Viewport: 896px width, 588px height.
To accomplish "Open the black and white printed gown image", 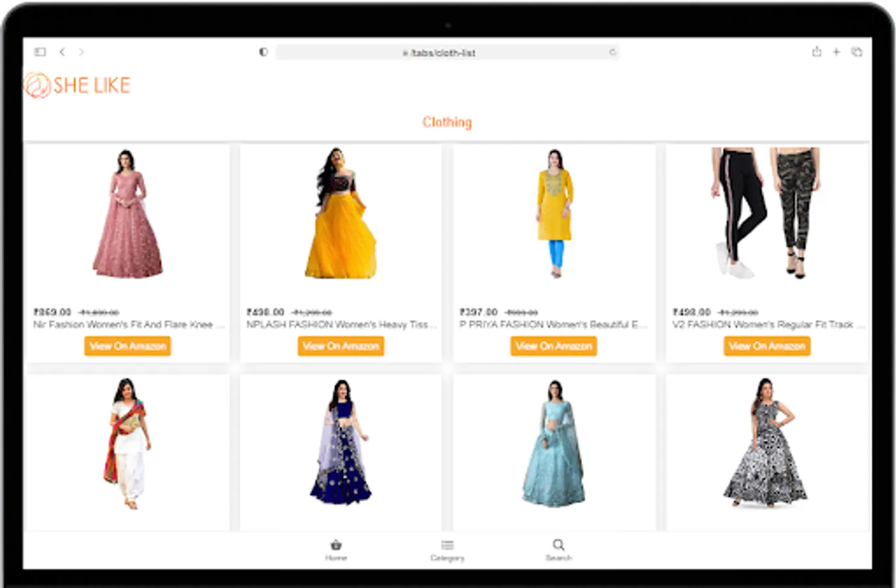I will tap(765, 442).
